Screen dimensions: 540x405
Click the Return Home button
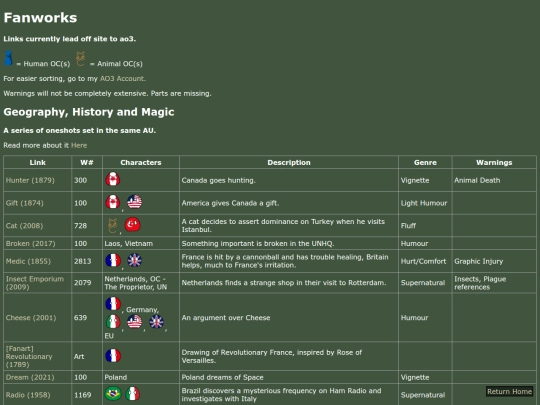coord(509,392)
